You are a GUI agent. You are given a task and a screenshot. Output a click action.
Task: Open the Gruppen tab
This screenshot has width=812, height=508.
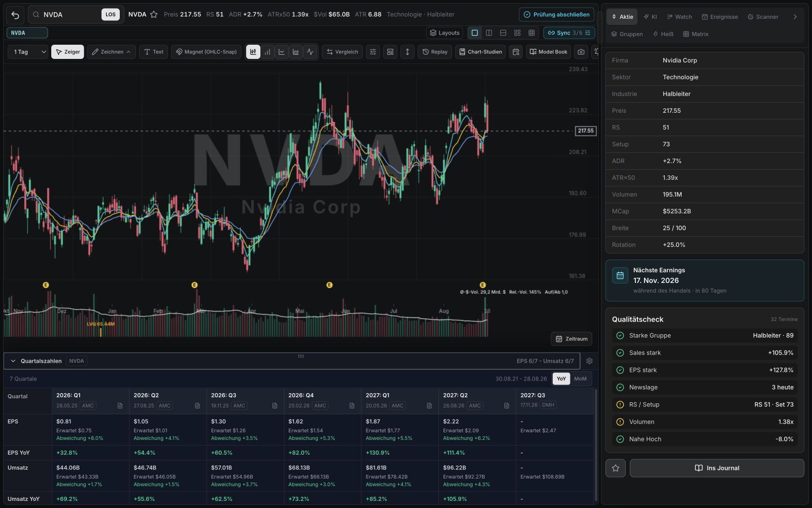click(x=627, y=34)
